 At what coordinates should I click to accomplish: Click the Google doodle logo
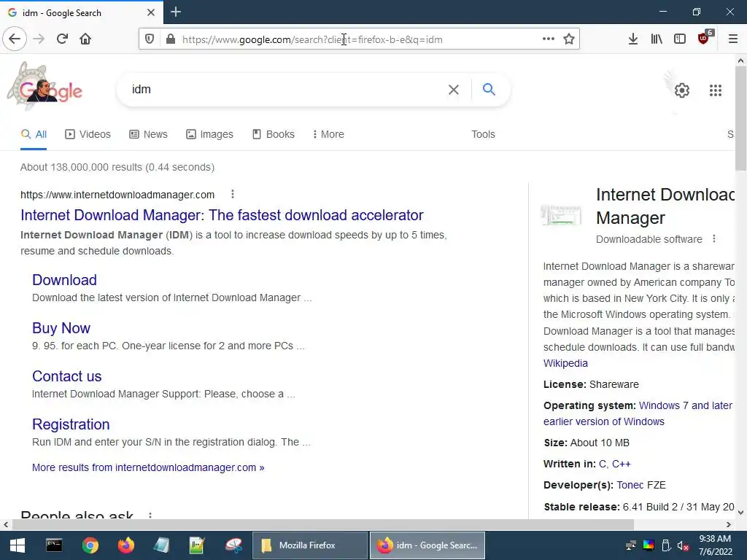44,87
